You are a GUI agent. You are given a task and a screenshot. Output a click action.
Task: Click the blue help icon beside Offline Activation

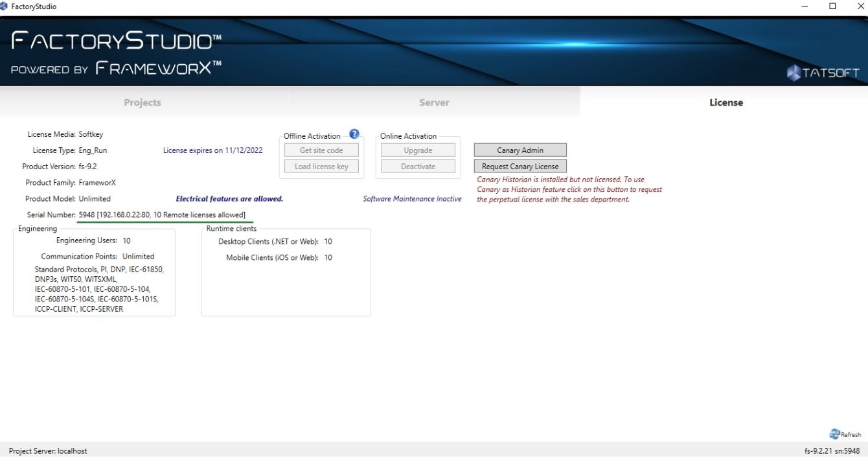pos(354,134)
